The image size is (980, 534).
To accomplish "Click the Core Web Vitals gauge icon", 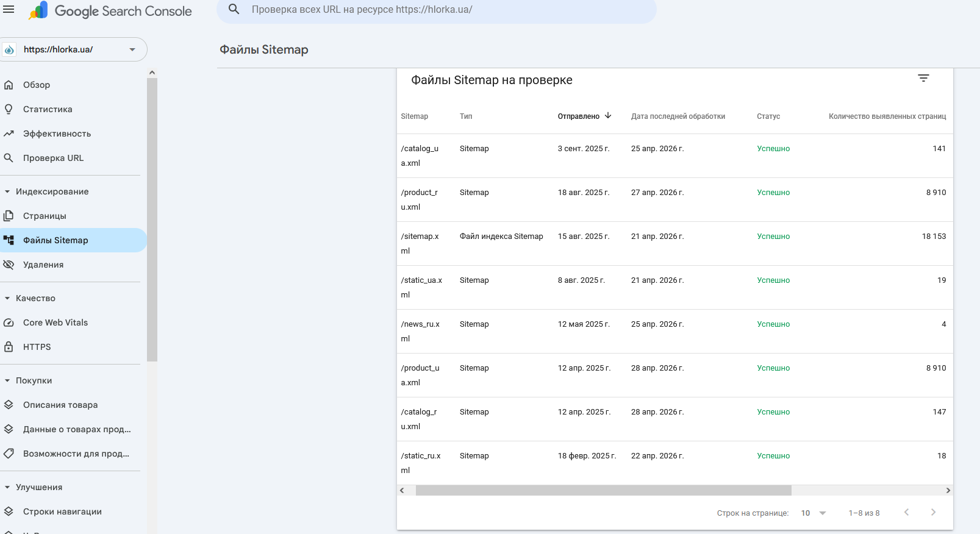I will (9, 322).
